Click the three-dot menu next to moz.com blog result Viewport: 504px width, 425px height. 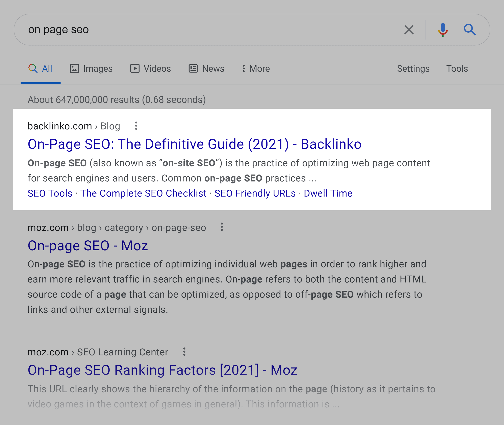pos(223,227)
